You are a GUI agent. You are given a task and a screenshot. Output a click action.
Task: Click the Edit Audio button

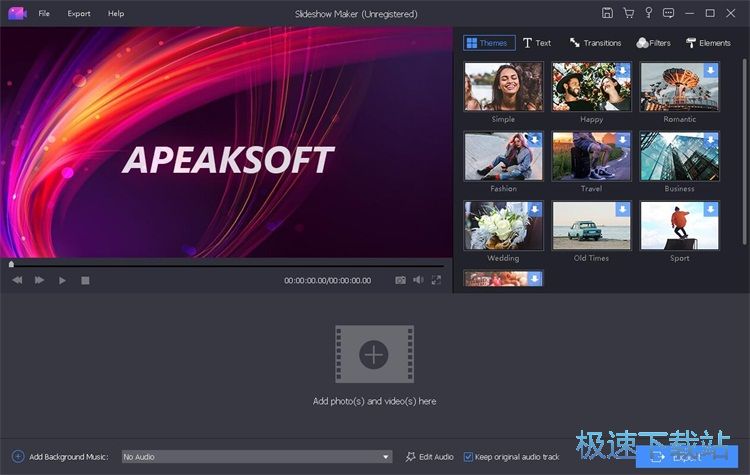[430, 457]
